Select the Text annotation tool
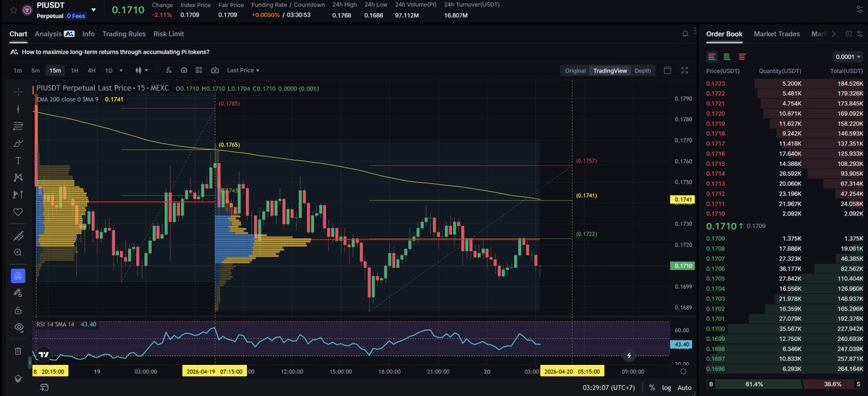Screen dimensions: 868x396 [x=17, y=161]
